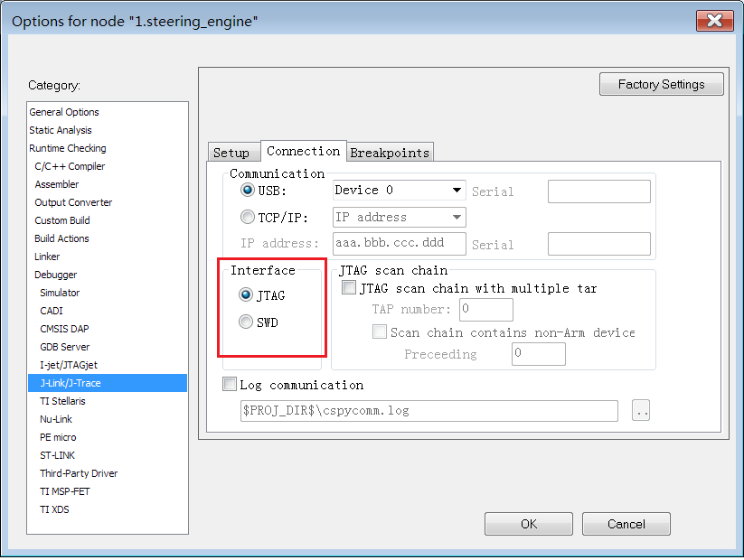Check Scan chain contains non-Arm device

380,331
